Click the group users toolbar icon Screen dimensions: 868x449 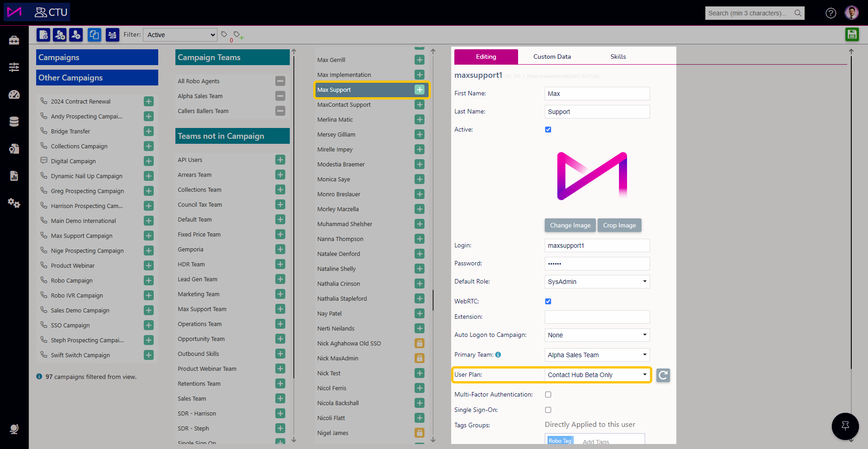(112, 35)
